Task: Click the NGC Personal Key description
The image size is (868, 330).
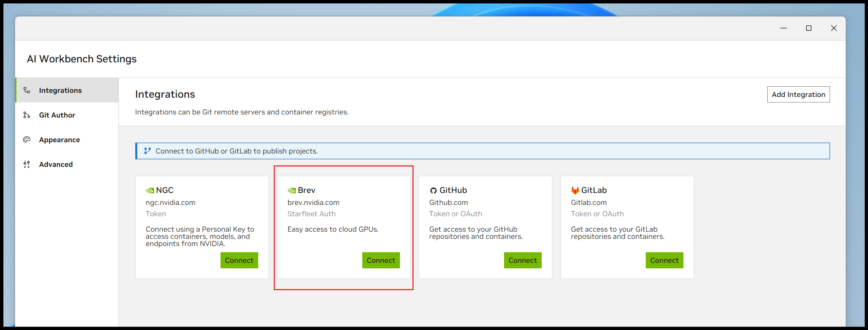Action: pos(200,236)
